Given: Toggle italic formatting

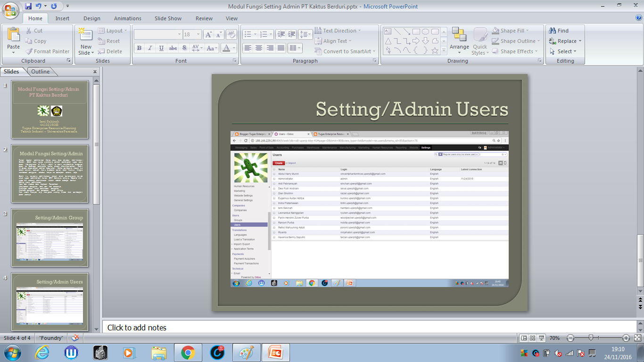Looking at the screenshot, I should point(149,49).
